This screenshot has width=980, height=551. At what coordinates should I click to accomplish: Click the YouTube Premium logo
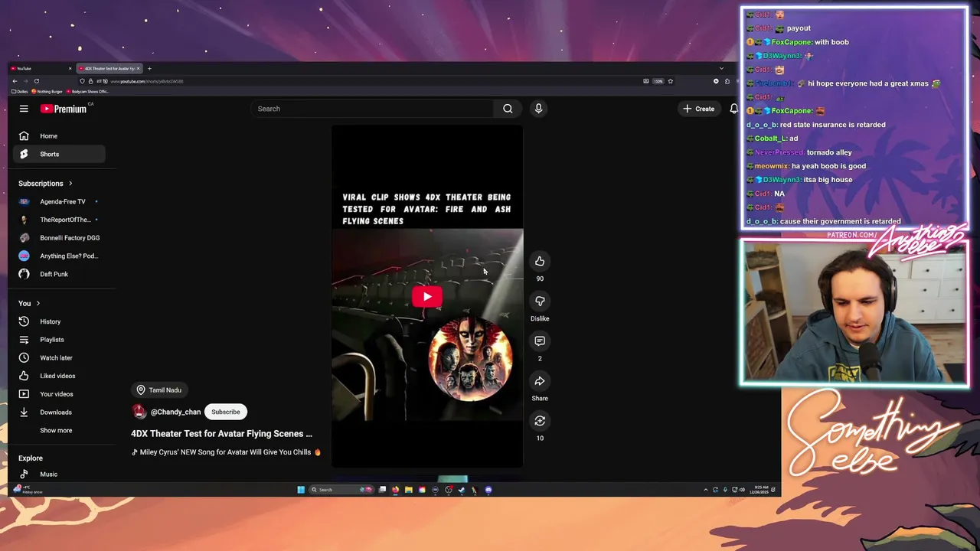[x=64, y=109]
